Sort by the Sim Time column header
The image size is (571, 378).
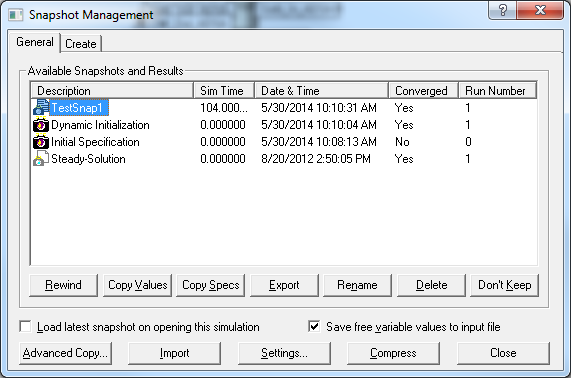224,90
